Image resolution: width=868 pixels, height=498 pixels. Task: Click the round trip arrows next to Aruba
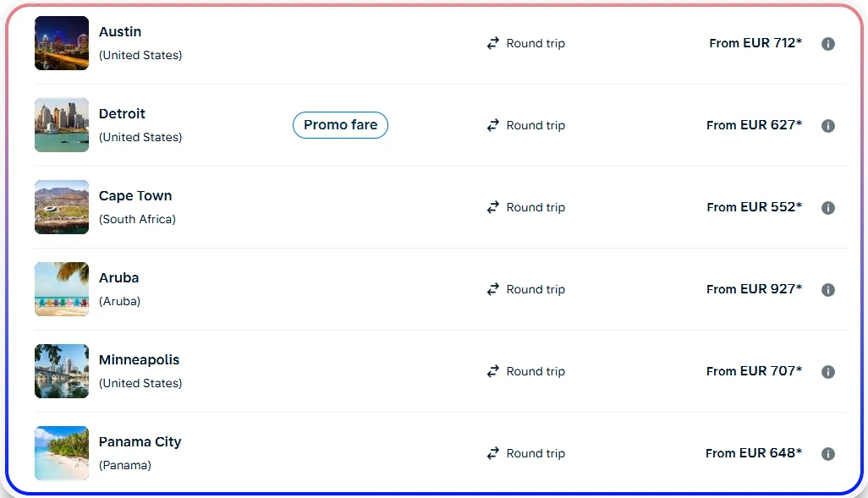click(493, 289)
